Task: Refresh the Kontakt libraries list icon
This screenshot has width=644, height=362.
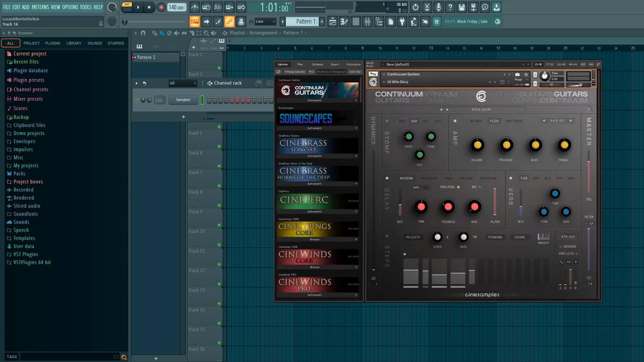Action: click(279, 72)
